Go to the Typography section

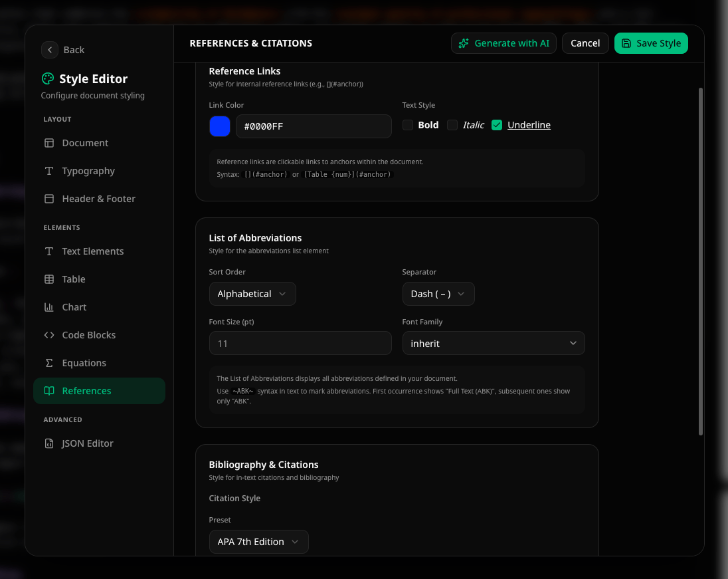click(x=100, y=171)
